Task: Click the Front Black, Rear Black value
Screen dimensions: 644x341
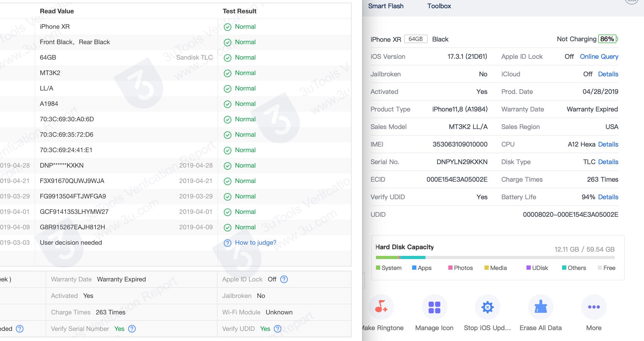Action: [75, 42]
